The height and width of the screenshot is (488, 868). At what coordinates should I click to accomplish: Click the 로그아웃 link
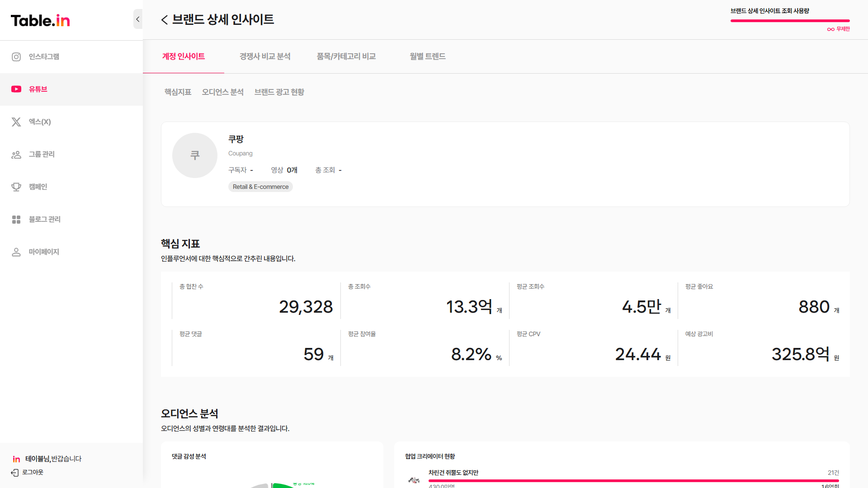[x=33, y=473]
